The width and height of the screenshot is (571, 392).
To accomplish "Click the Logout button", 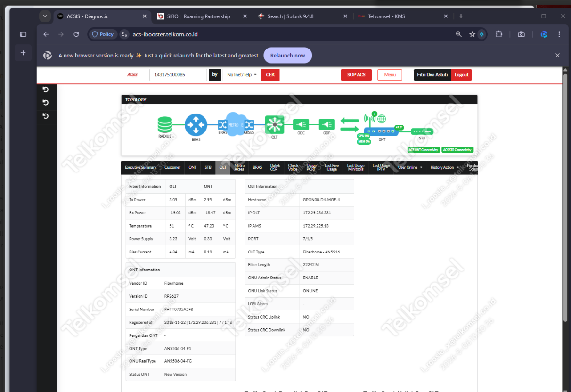I will click(462, 75).
